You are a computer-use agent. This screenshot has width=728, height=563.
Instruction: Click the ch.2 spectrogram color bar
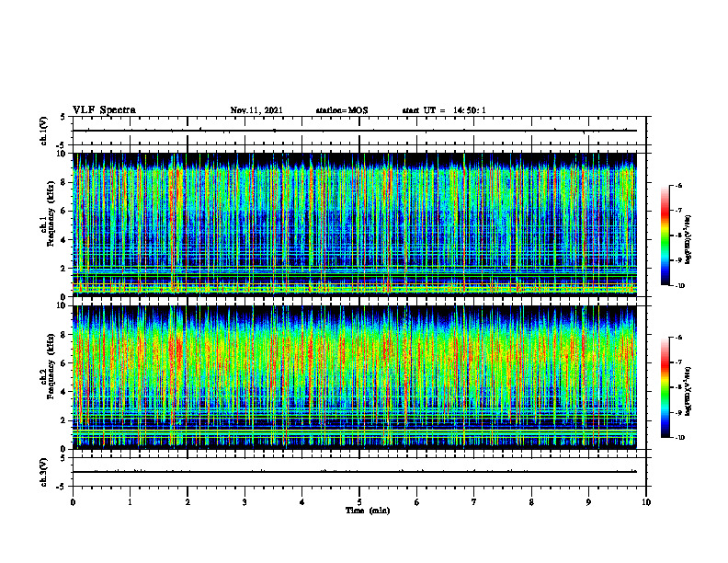click(665, 387)
